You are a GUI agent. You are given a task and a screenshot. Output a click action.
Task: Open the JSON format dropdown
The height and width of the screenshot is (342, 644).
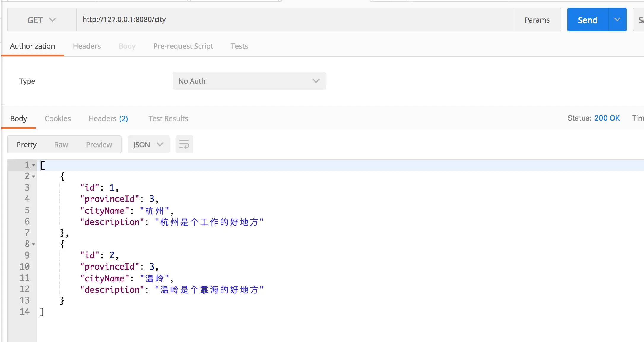pyautogui.click(x=148, y=145)
